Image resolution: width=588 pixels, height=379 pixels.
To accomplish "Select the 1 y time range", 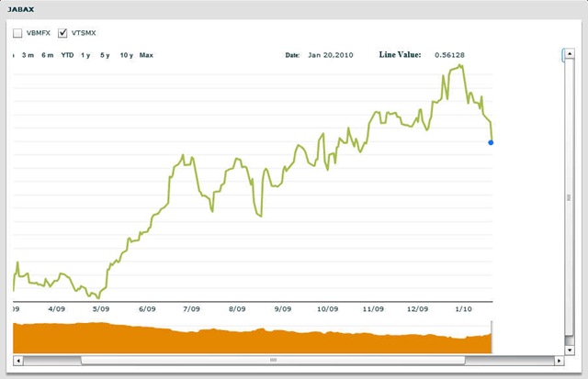I will pos(85,55).
